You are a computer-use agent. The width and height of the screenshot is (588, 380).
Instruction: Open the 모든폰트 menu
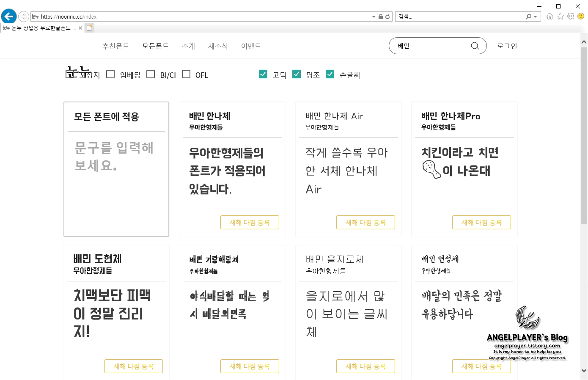click(x=155, y=46)
